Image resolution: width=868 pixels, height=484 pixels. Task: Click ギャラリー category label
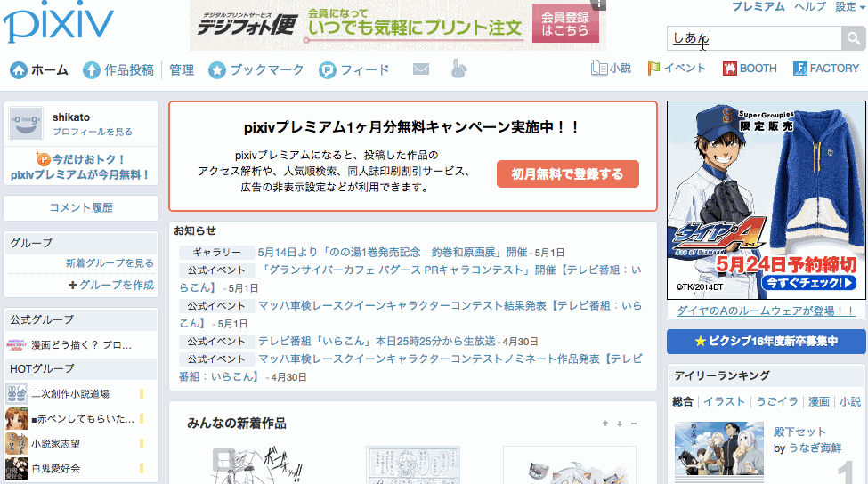[216, 253]
